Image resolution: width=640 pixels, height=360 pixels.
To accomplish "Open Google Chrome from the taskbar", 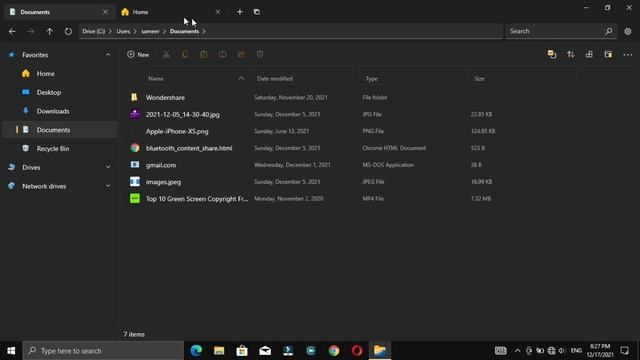I will pos(334,351).
